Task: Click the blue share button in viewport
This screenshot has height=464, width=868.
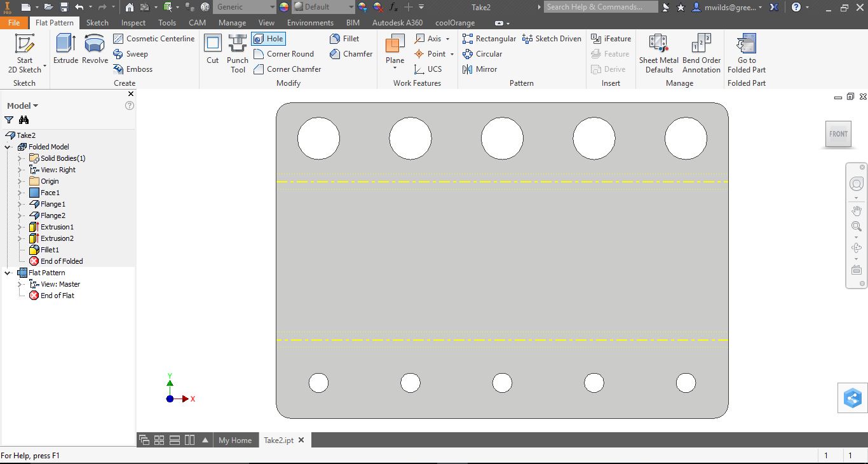Action: [x=852, y=399]
